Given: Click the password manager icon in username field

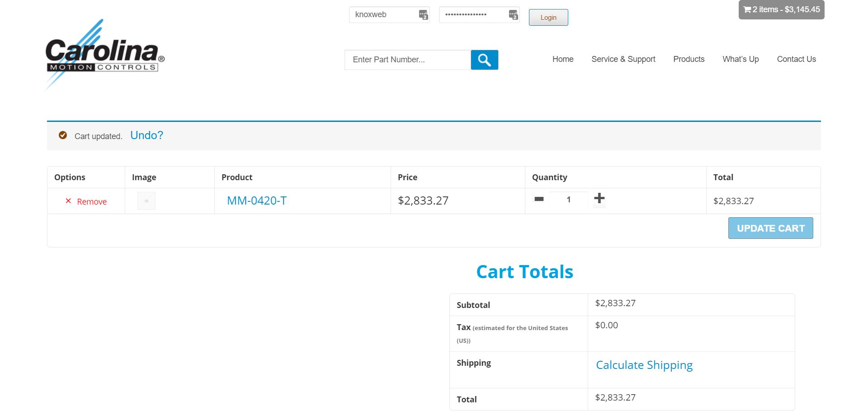Looking at the screenshot, I should click(423, 15).
